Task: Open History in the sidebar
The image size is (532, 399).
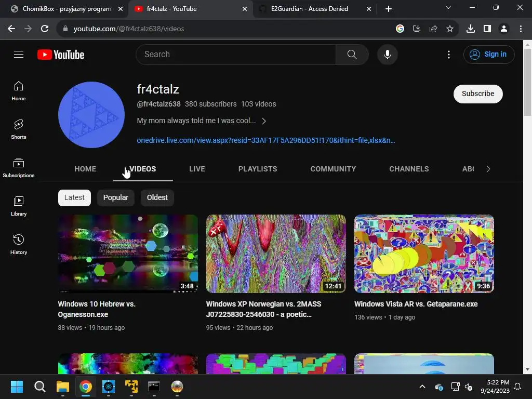Action: pos(19,244)
